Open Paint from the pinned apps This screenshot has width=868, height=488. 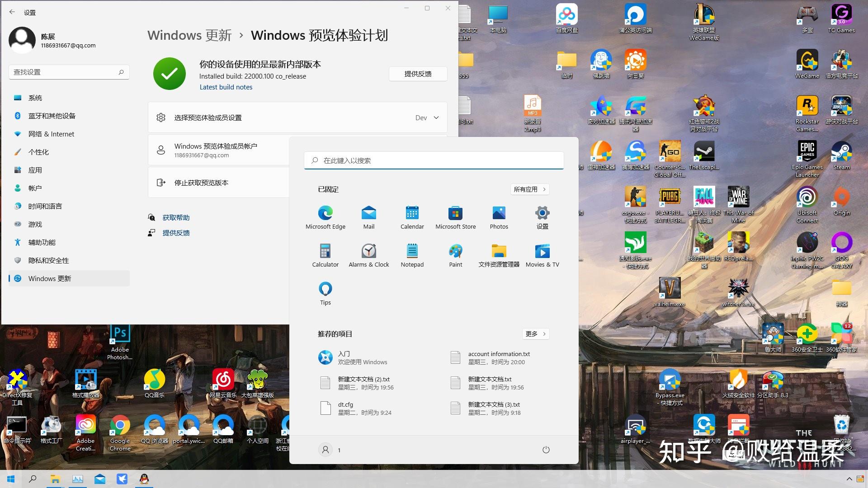pyautogui.click(x=455, y=254)
